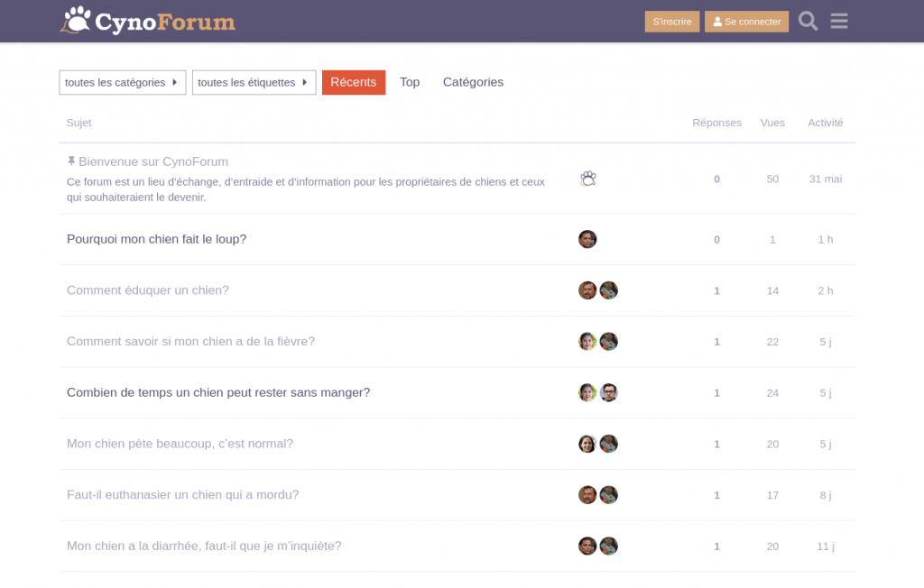Open the hamburger menu icon
The image size is (924, 588).
click(839, 21)
